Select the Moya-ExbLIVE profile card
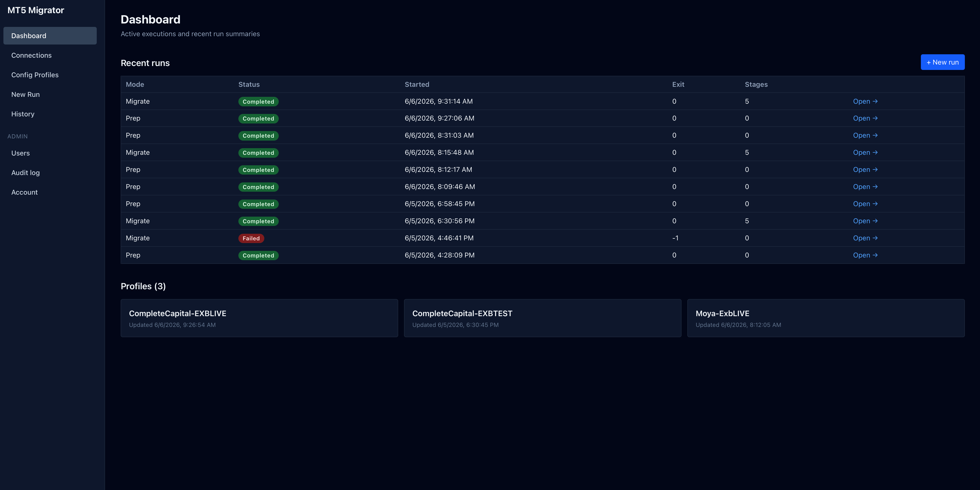 826,318
